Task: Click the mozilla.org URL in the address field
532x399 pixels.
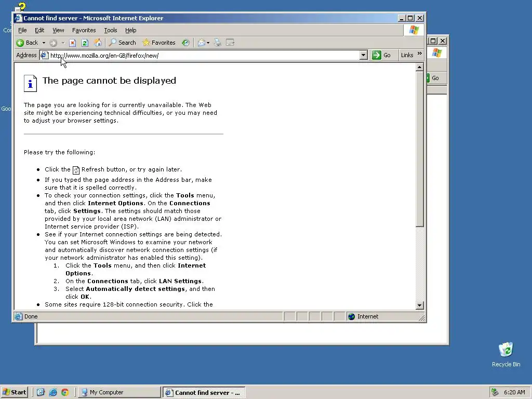Action: click(x=104, y=56)
